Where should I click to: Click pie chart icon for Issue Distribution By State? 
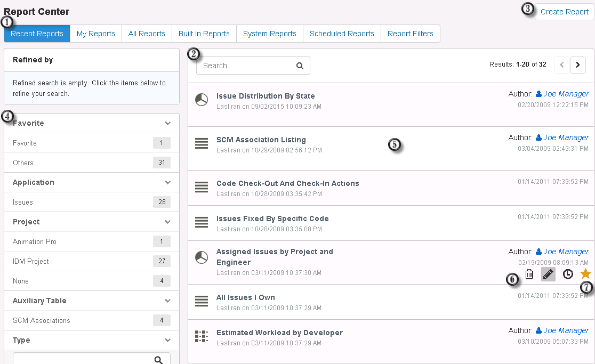coord(202,100)
